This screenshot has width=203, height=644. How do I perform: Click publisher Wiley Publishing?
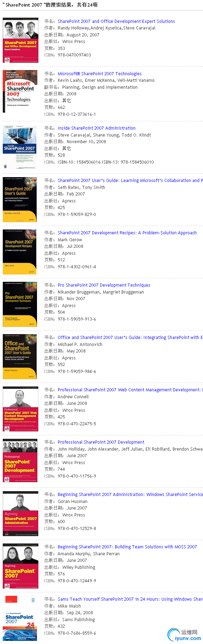(79, 567)
